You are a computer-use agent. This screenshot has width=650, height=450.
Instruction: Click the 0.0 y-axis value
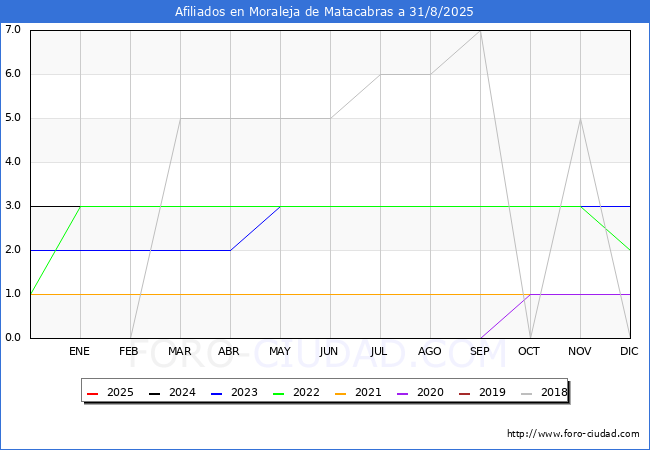tap(13, 337)
